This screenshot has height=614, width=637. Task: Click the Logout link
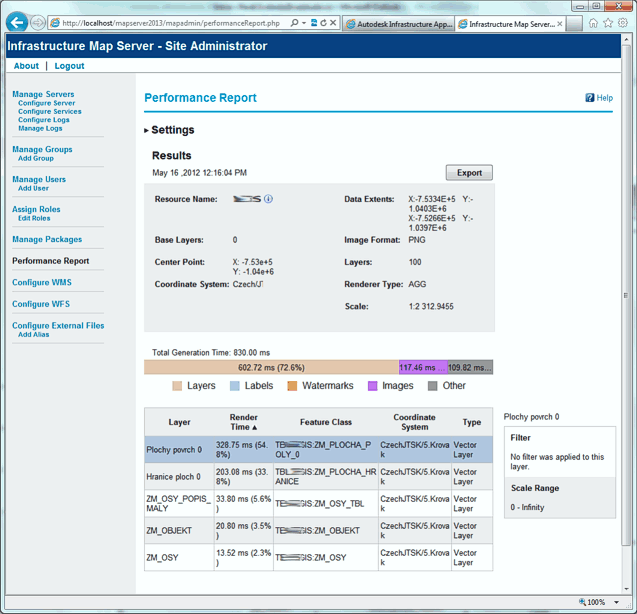pyautogui.click(x=69, y=66)
